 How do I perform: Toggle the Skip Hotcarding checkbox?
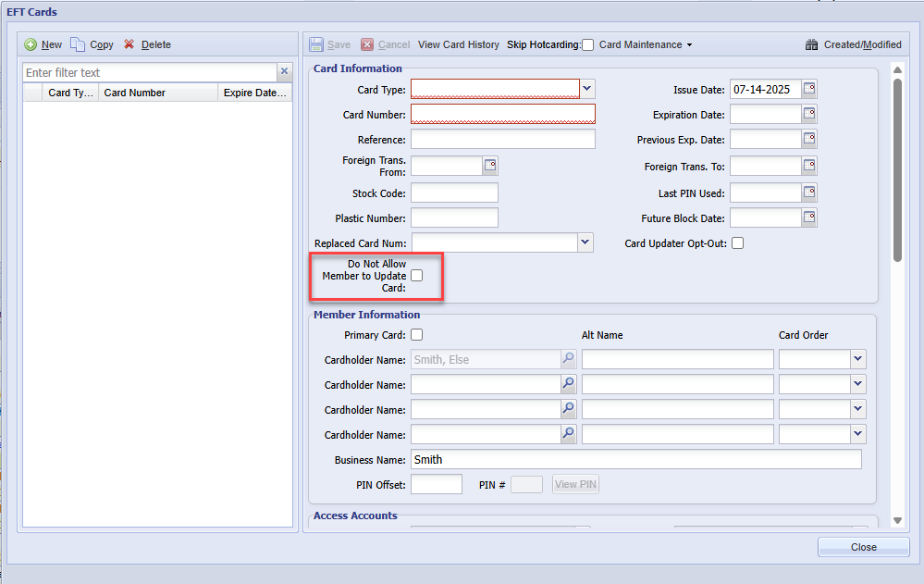pyautogui.click(x=587, y=44)
